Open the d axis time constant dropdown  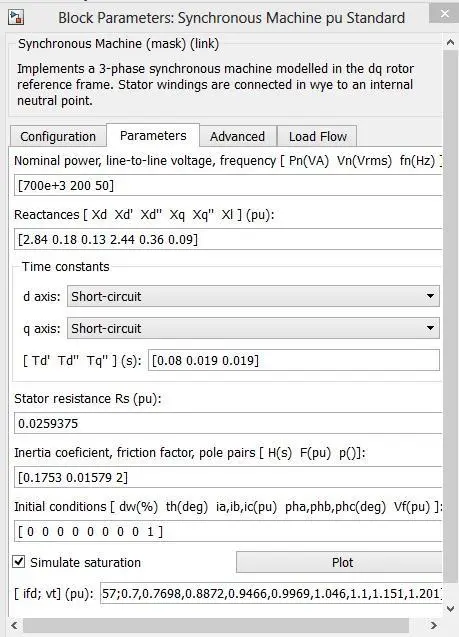click(x=253, y=296)
